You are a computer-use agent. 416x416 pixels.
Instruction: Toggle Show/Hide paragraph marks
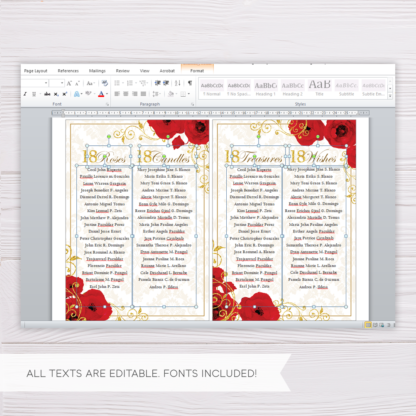pos(190,83)
